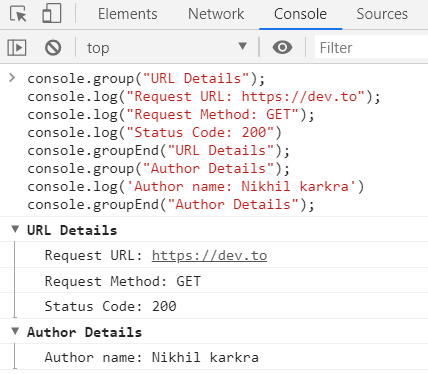Switch to the Network tab
Viewport: 428px width, 374px height.
pyautogui.click(x=216, y=14)
